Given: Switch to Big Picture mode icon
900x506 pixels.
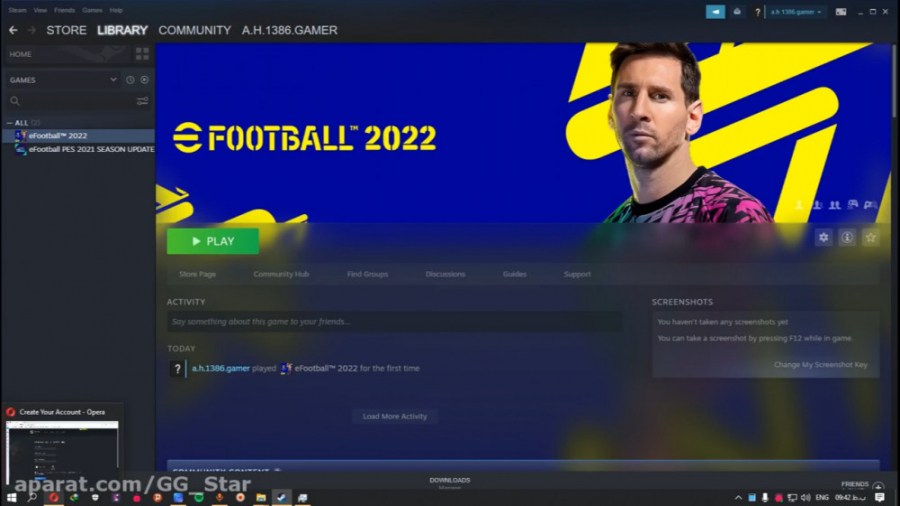Looking at the screenshot, I should pos(840,12).
